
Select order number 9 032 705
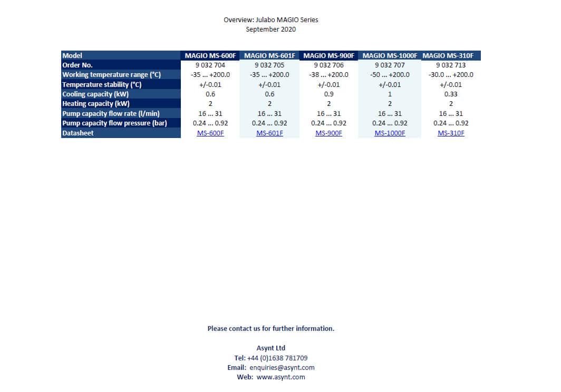(269, 65)
